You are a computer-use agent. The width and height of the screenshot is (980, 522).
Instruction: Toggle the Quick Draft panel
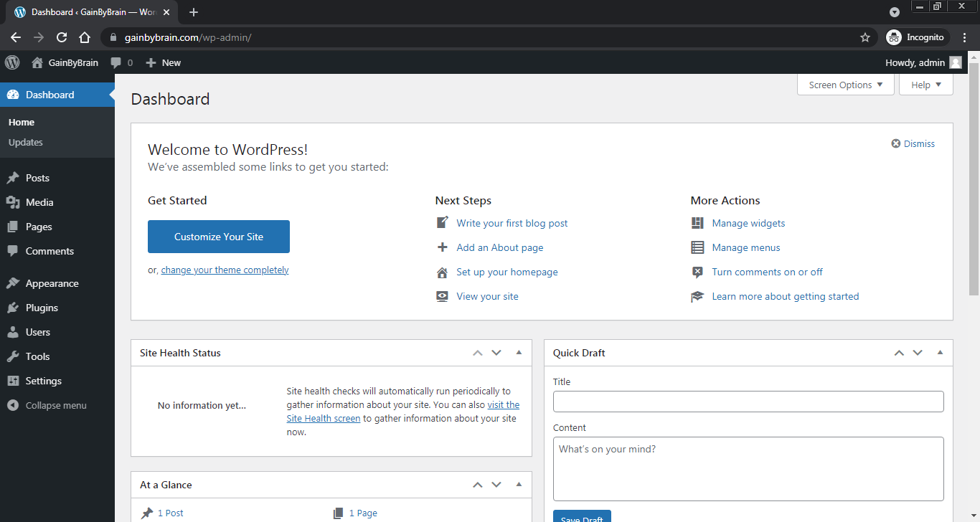(x=940, y=353)
